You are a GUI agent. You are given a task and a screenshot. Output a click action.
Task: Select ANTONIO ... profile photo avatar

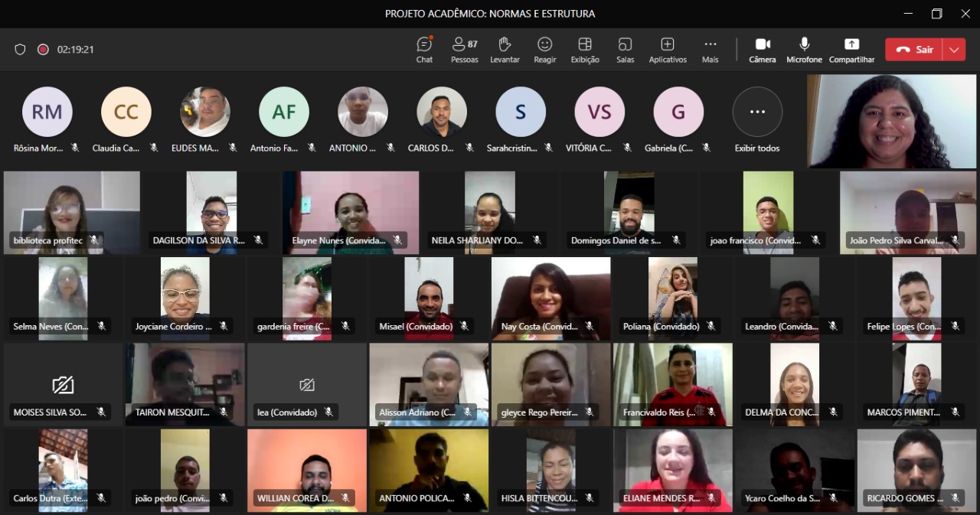click(363, 112)
